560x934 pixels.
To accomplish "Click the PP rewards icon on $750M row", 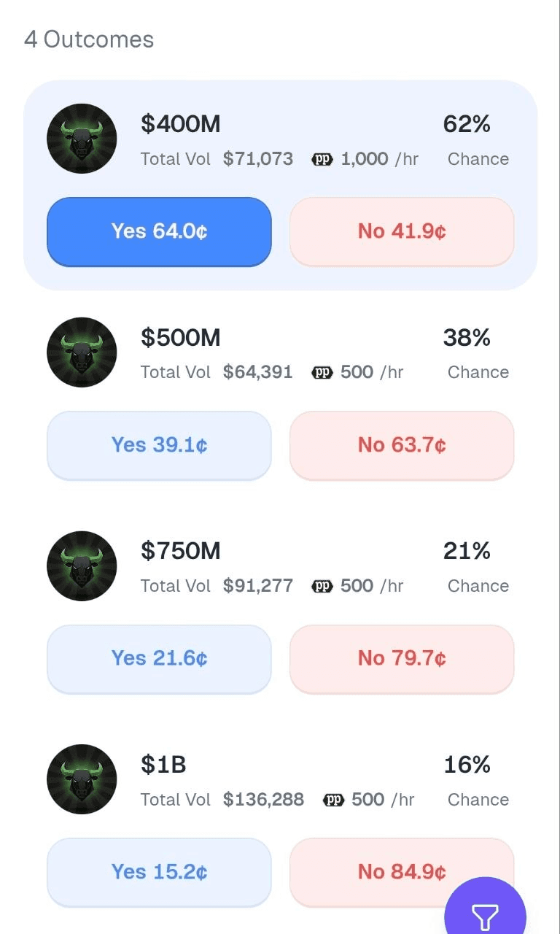I will click(x=322, y=586).
